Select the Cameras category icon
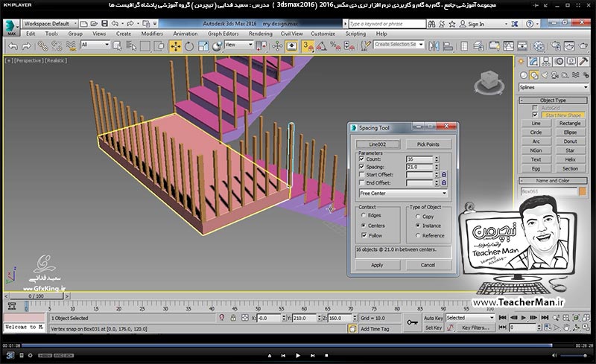Viewport: 596px width, 364px height. click(555, 75)
